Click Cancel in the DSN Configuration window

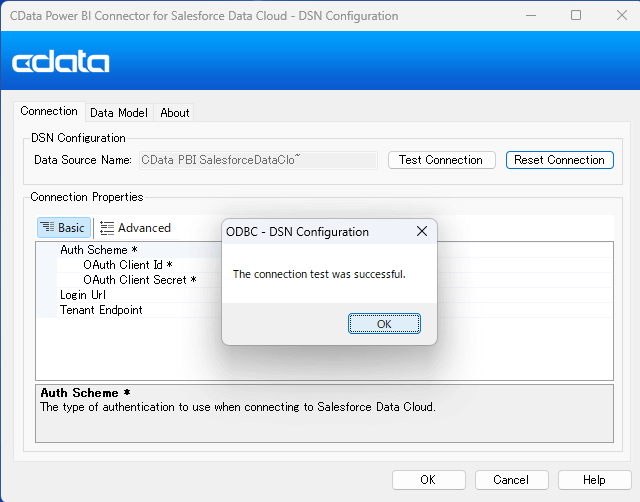click(x=511, y=480)
